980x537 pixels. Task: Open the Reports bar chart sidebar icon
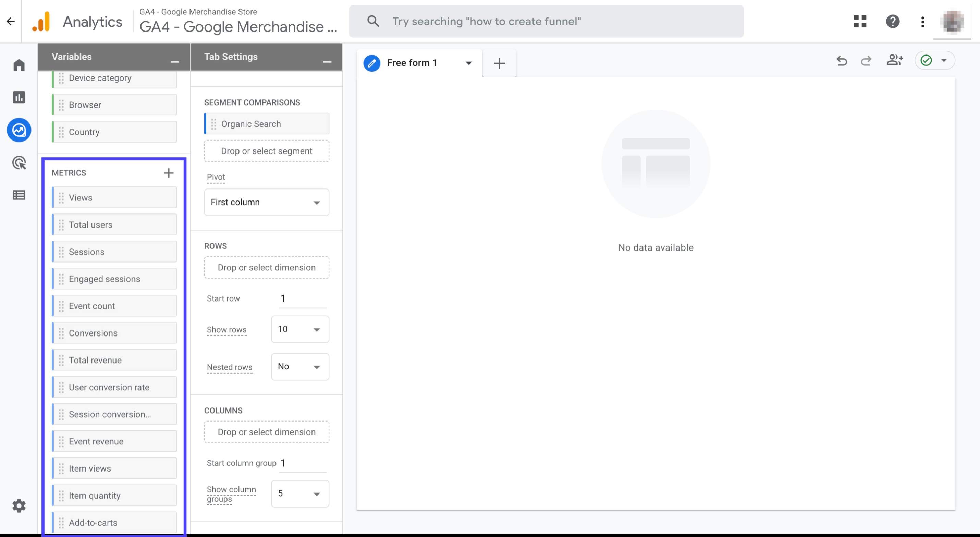pyautogui.click(x=19, y=97)
